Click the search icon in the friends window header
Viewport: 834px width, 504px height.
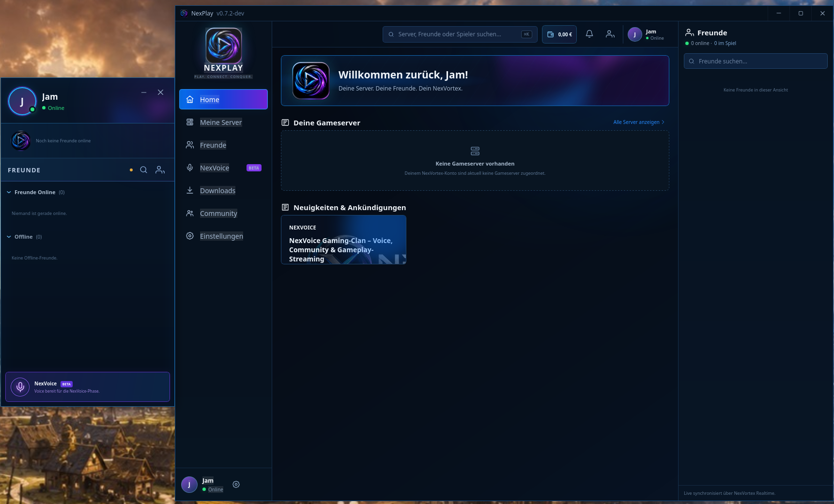(144, 170)
